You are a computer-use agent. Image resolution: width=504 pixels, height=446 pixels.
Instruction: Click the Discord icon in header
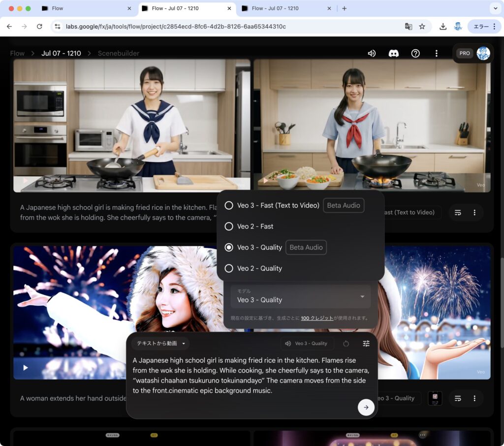(x=393, y=53)
